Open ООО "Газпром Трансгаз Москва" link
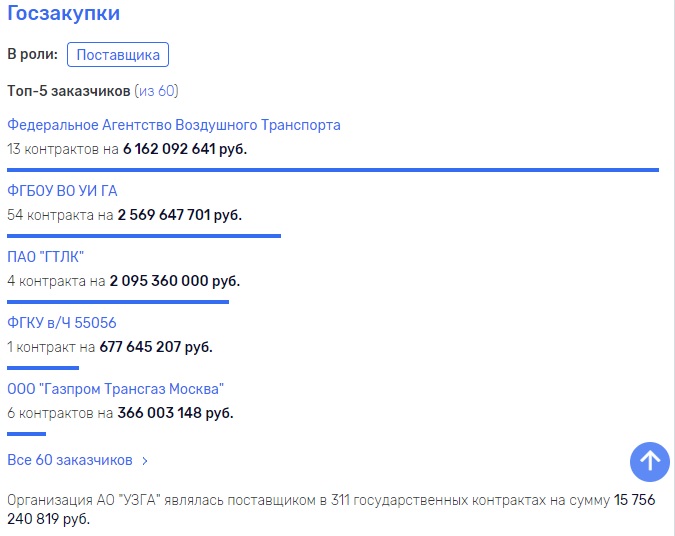The width and height of the screenshot is (675, 536). click(x=115, y=389)
